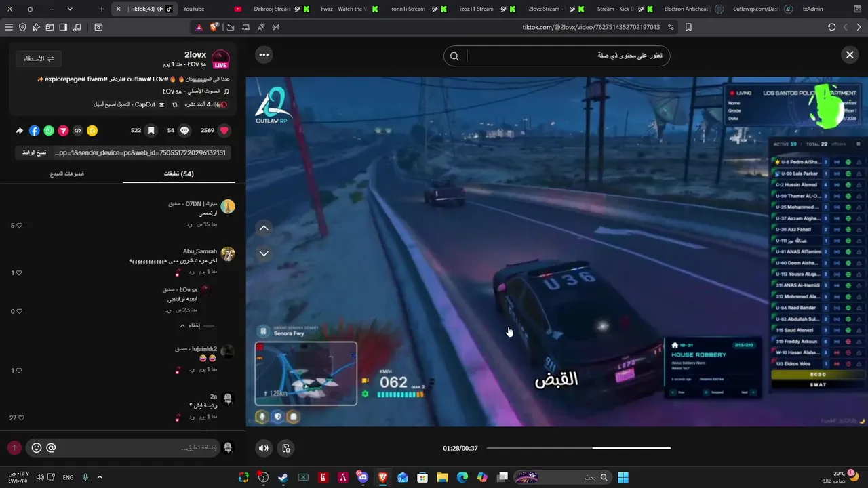Open the browser hamburger menu
868x488 pixels.
(x=9, y=27)
